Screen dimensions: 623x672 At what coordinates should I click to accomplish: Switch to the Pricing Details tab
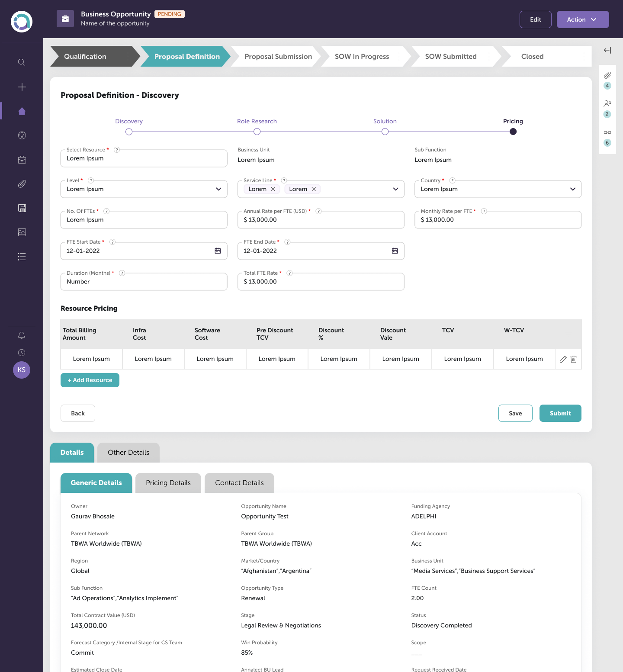[168, 483]
